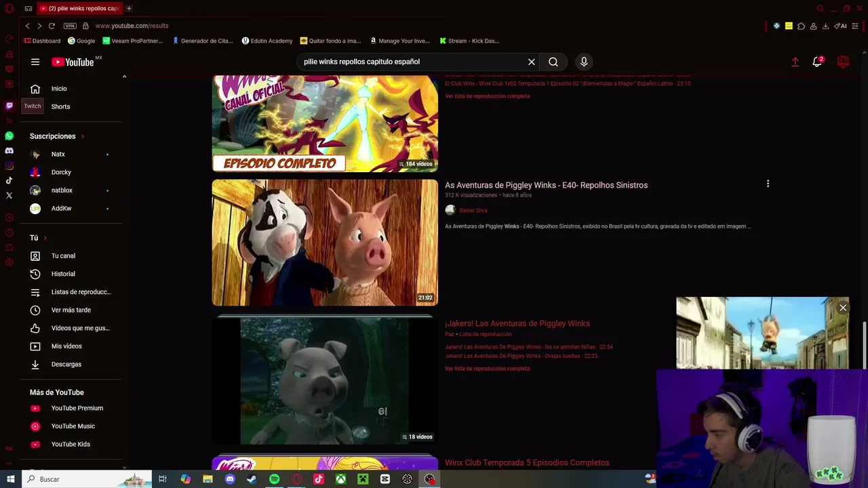Open the Daniel Silva channel link
This screenshot has width=868, height=488.
[473, 210]
